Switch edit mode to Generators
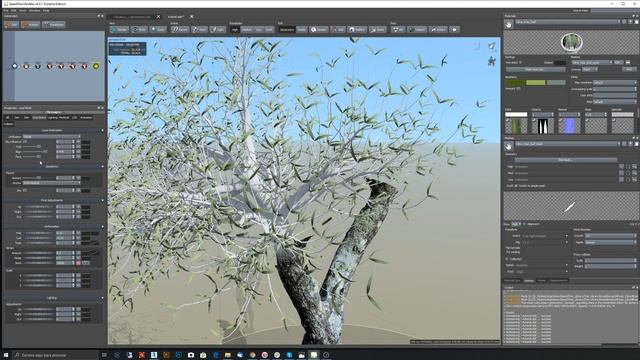 click(287, 29)
